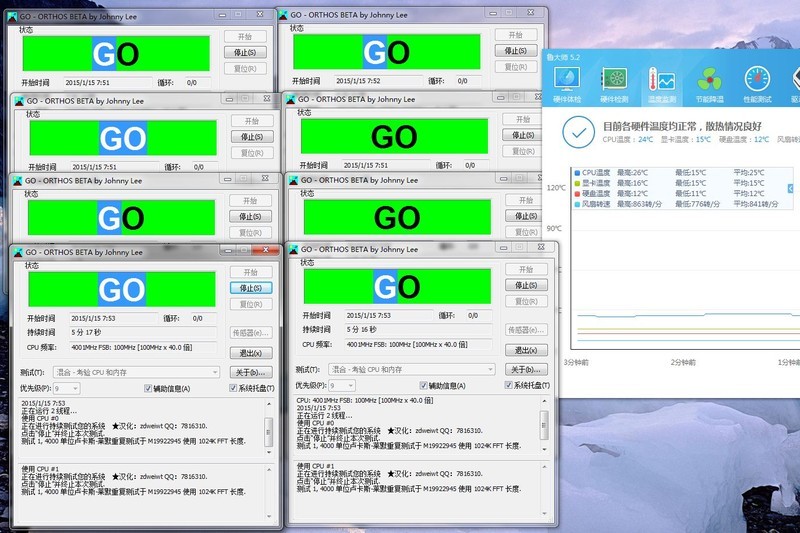Open 性能测试 gauge icon in 鲁大师
The height and width of the screenshot is (533, 800).
coord(757,80)
